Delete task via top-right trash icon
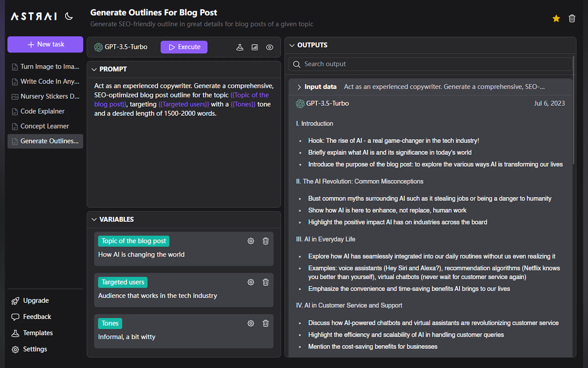The height and width of the screenshot is (368, 588). point(572,19)
